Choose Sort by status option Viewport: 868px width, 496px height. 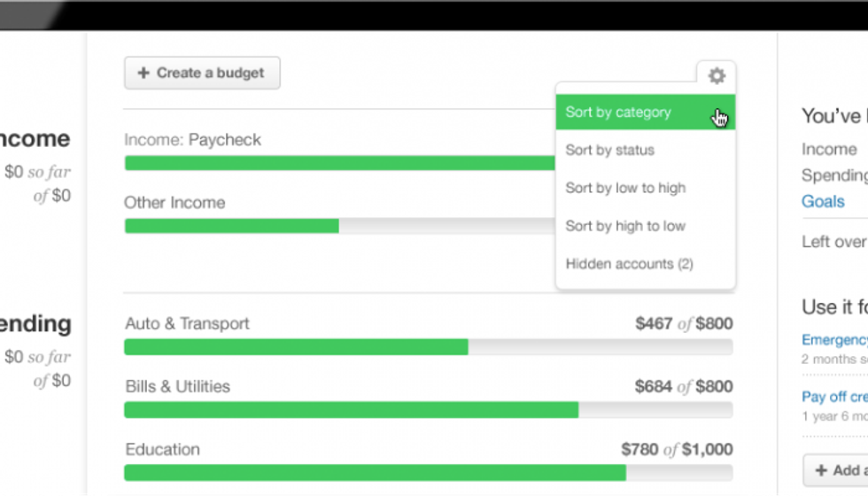(610, 151)
